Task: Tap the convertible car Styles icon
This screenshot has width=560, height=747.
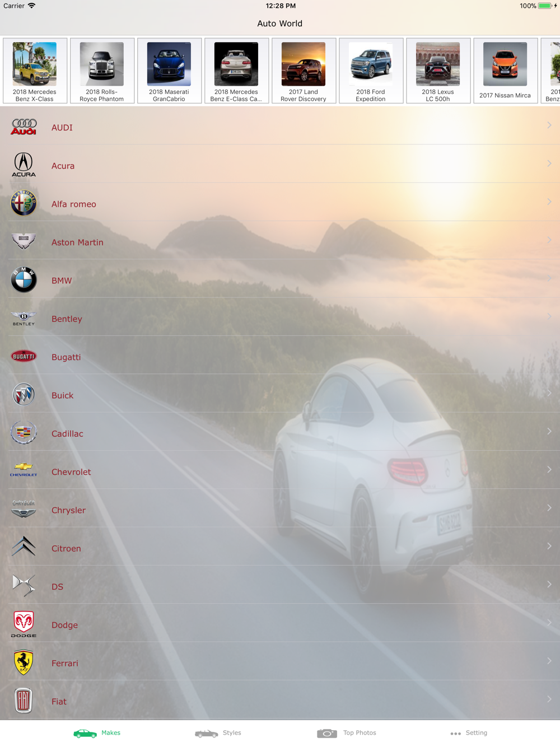Action: [206, 733]
